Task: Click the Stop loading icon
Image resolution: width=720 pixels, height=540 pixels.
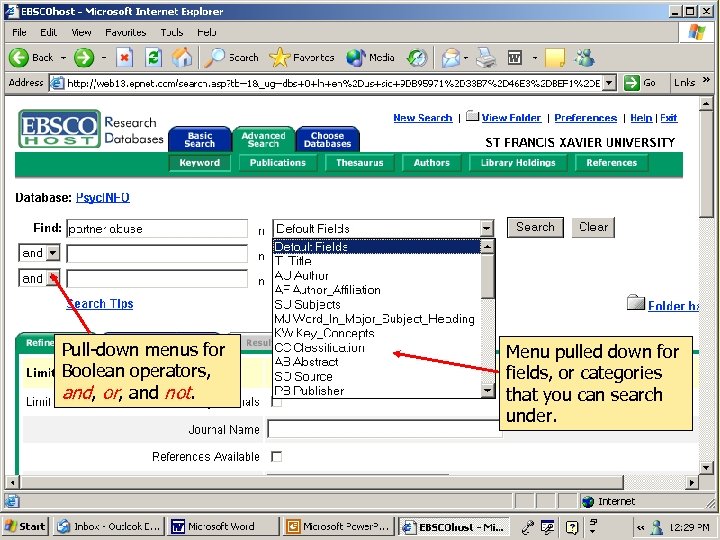Action: (x=124, y=58)
